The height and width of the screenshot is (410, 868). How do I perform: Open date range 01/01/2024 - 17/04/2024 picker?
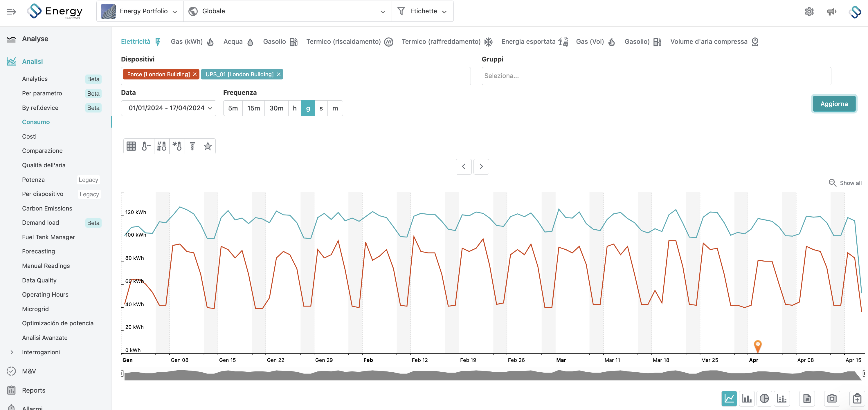(x=168, y=108)
